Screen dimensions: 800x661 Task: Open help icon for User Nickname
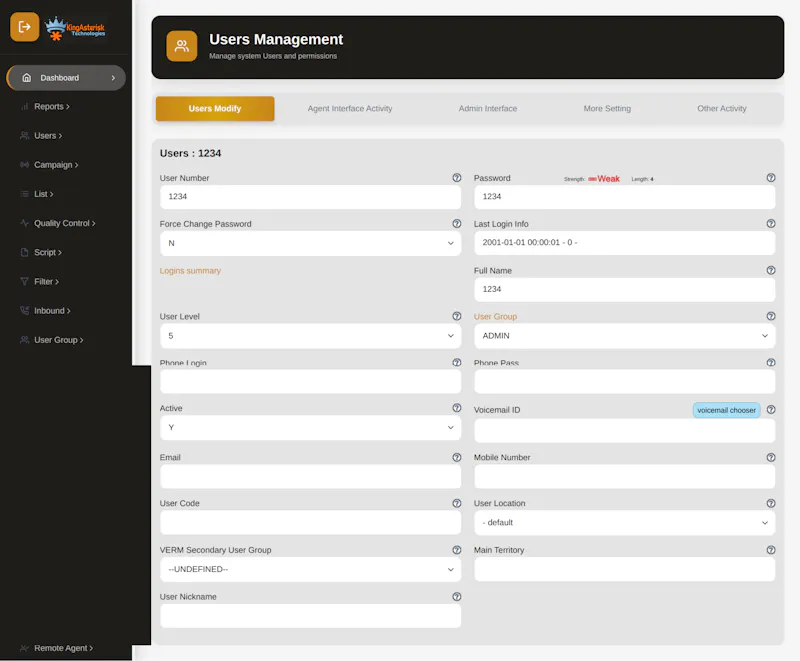point(457,597)
